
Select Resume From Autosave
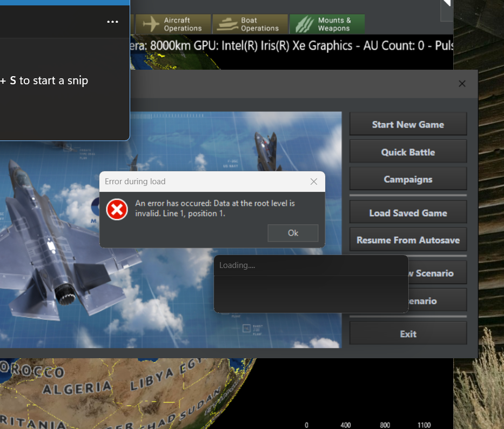(408, 240)
